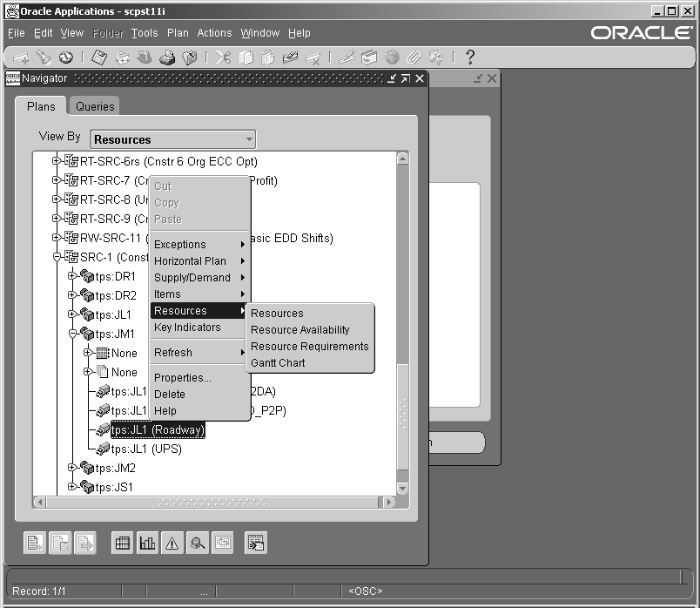
Task: Click the Print toolbar icon
Action: point(167,57)
